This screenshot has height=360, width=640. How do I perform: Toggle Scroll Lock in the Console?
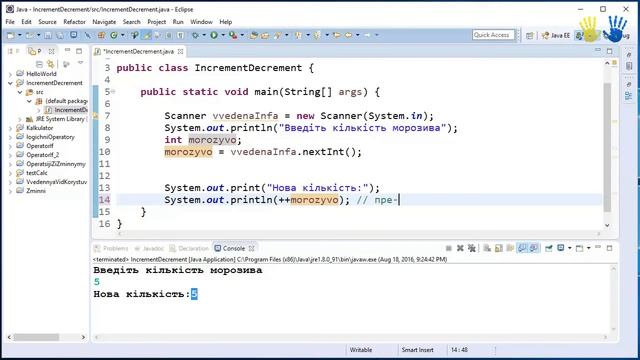[499, 248]
